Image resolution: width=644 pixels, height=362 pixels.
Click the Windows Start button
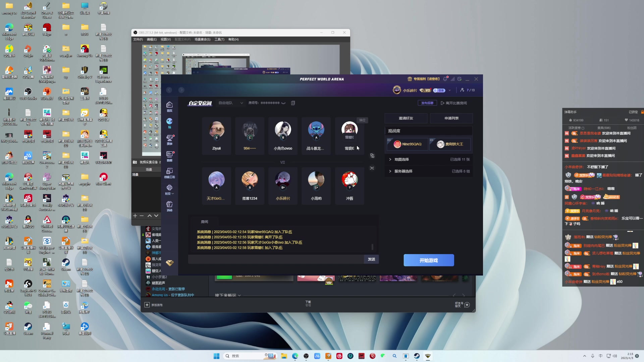click(216, 356)
